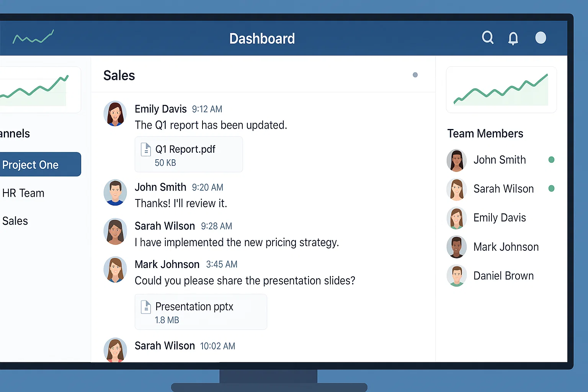Screen dimensions: 588x392
Task: Open the right panel trend chart thumbnail
Action: pyautogui.click(x=501, y=90)
